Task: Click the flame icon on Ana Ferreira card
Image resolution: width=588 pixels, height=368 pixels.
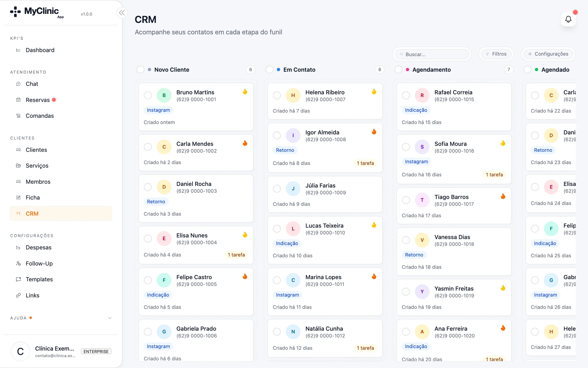Action: 503,328
